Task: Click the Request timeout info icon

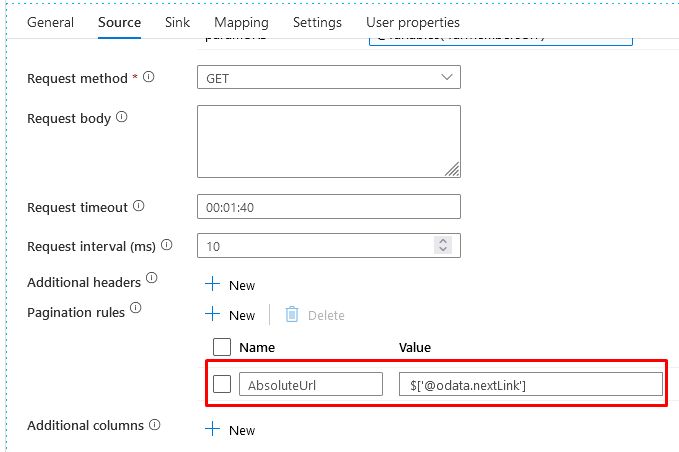Action: pyautogui.click(x=139, y=206)
